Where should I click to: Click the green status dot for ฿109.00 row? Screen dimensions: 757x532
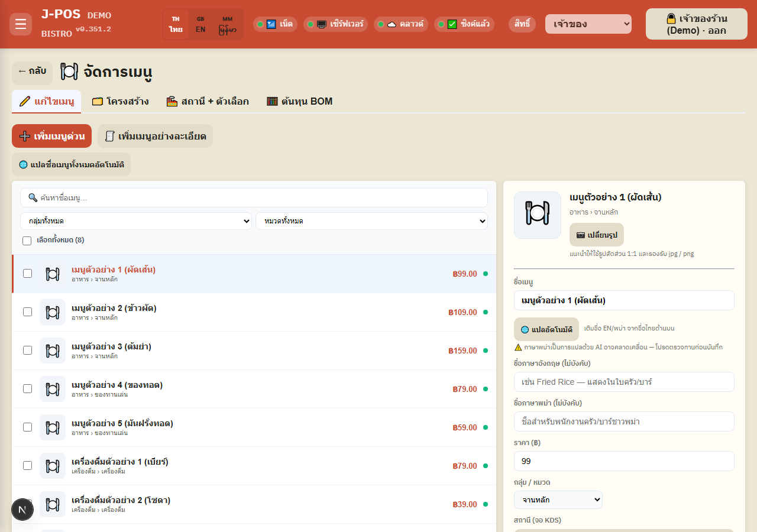click(486, 312)
